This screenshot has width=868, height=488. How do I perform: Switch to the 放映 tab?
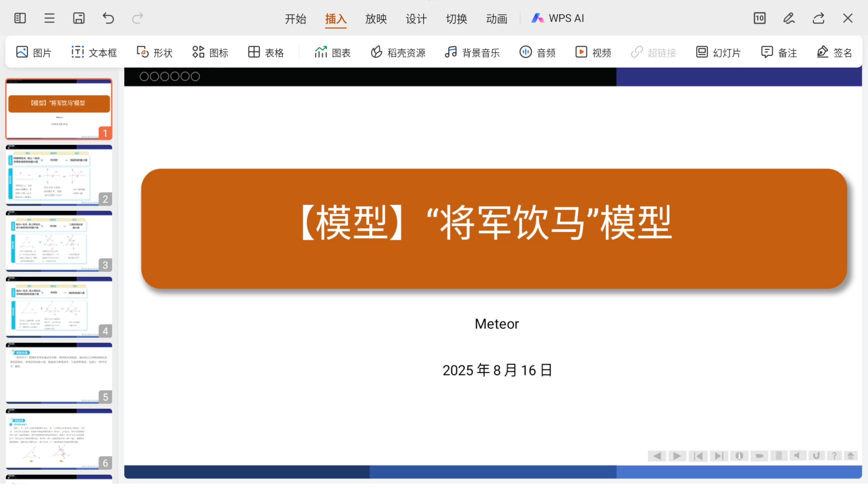click(376, 19)
